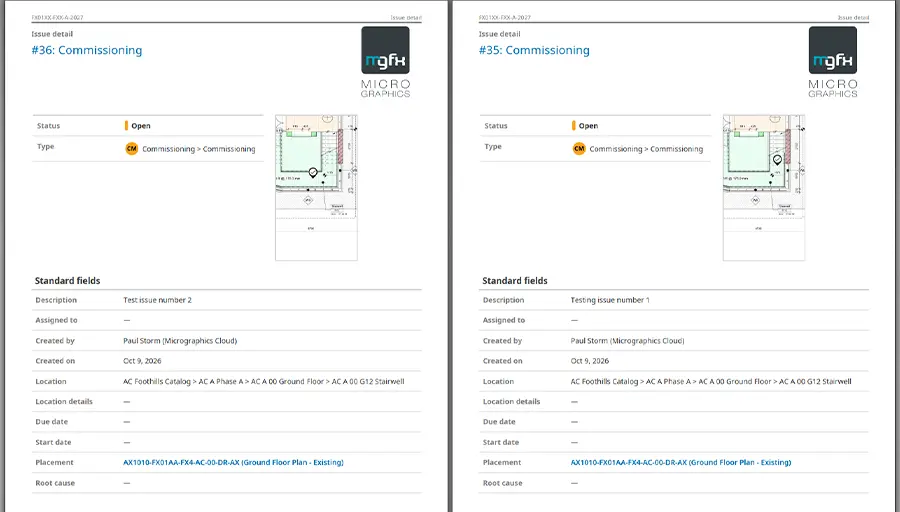Click the MGFX Micrographics logo on issue #35 page

(833, 62)
